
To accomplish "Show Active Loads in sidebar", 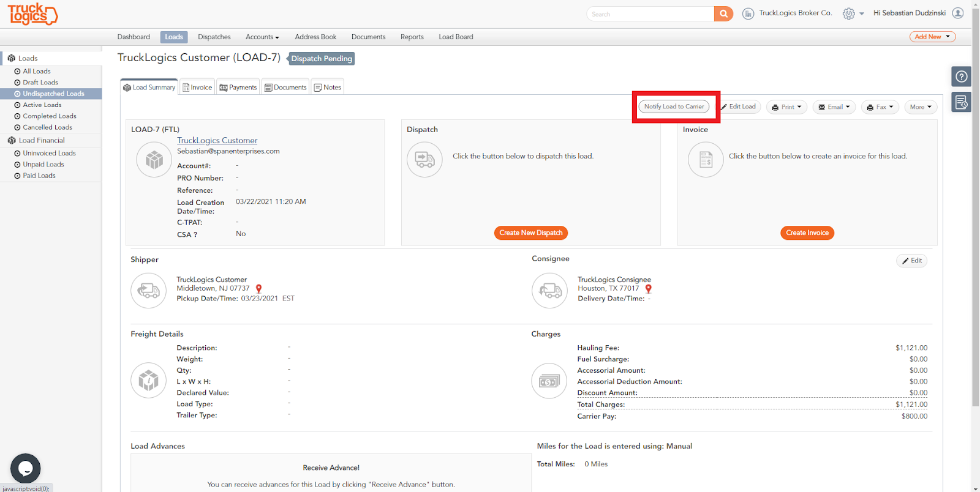I will [x=42, y=105].
